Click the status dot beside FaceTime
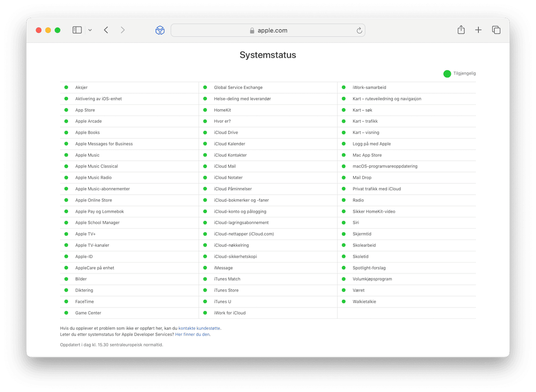Viewport: 536px width, 392px height. tap(66, 302)
